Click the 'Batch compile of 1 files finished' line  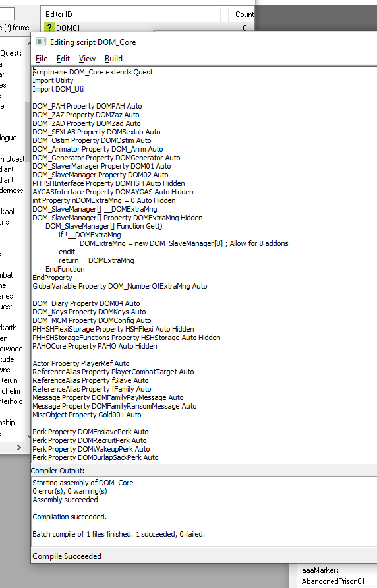click(x=119, y=534)
